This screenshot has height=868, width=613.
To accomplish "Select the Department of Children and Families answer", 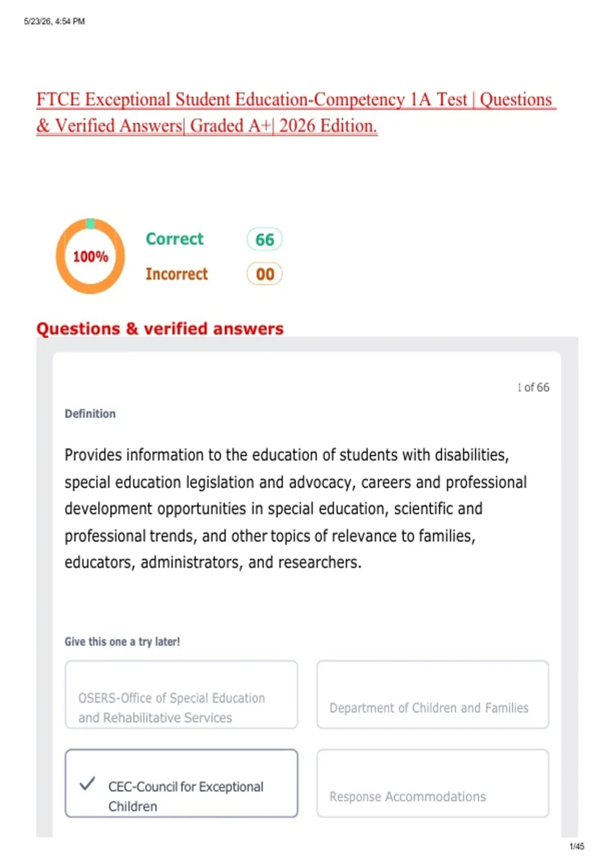I will point(433,694).
